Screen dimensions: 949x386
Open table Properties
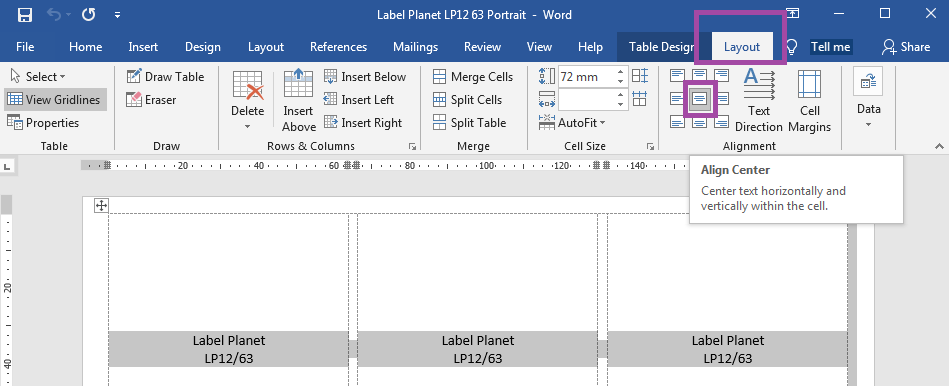pos(43,123)
